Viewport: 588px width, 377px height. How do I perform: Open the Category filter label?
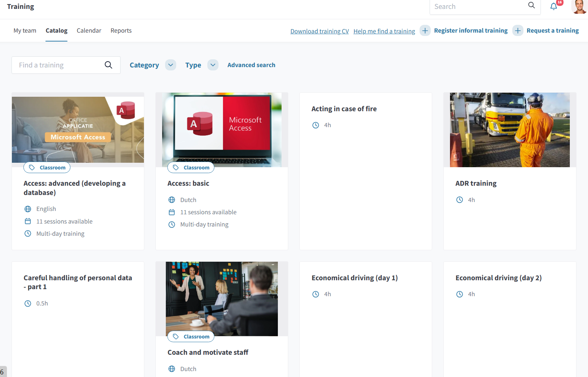144,65
